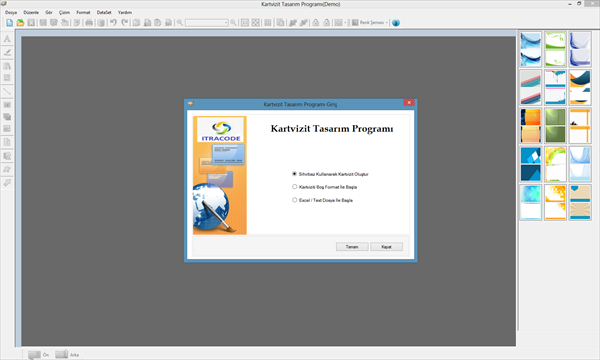Open the Çizim menu
Viewport: 600px width, 360px height.
[x=64, y=12]
